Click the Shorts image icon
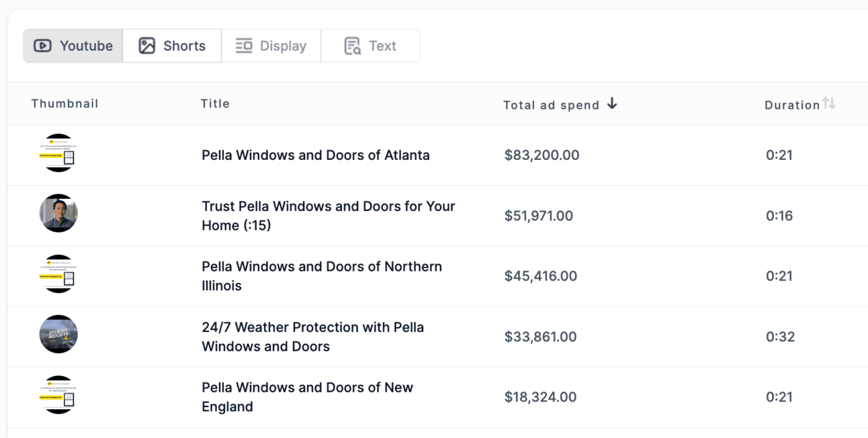This screenshot has width=868, height=438. 146,46
